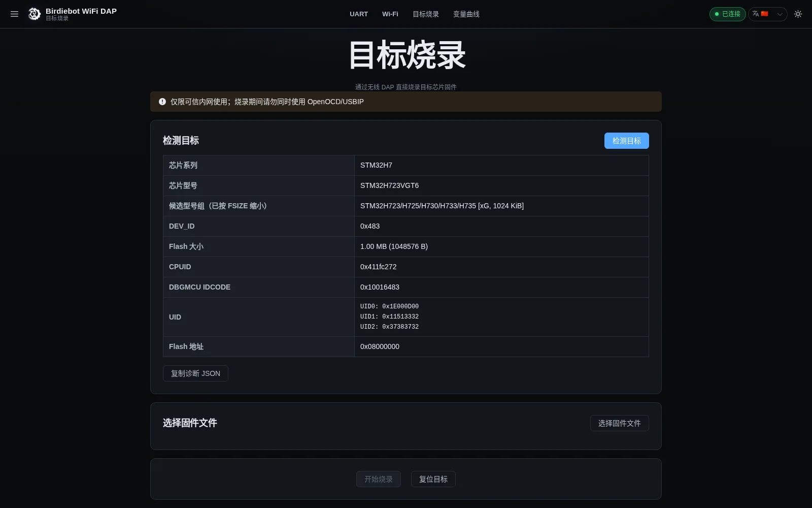812x508 pixels.
Task: Click the UID row label
Action: coord(175,317)
